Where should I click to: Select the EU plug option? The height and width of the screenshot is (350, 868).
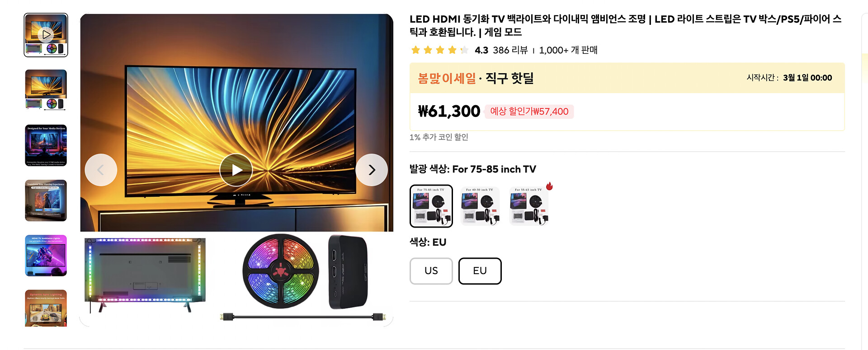(x=480, y=271)
